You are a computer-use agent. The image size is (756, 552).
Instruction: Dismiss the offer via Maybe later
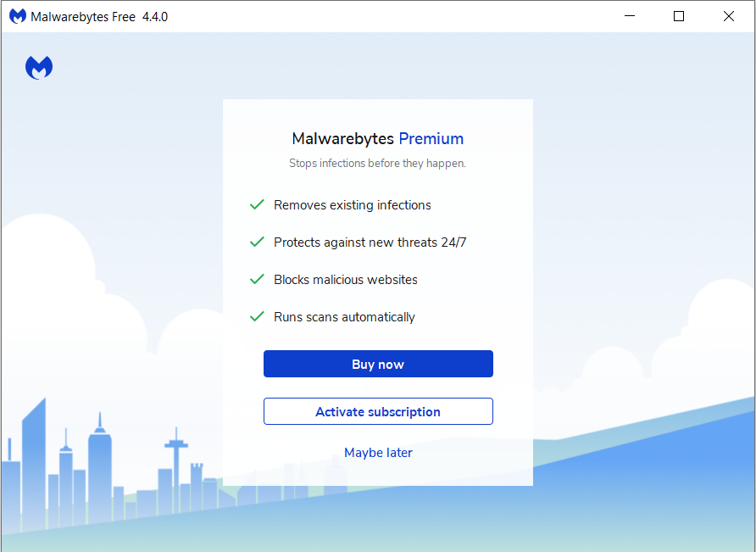point(378,453)
